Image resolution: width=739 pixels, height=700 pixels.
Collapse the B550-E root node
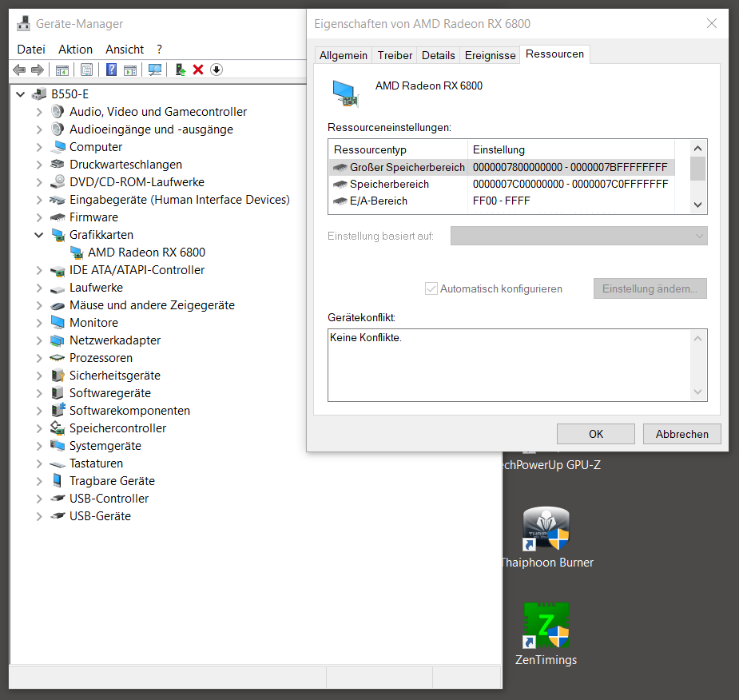click(x=20, y=94)
